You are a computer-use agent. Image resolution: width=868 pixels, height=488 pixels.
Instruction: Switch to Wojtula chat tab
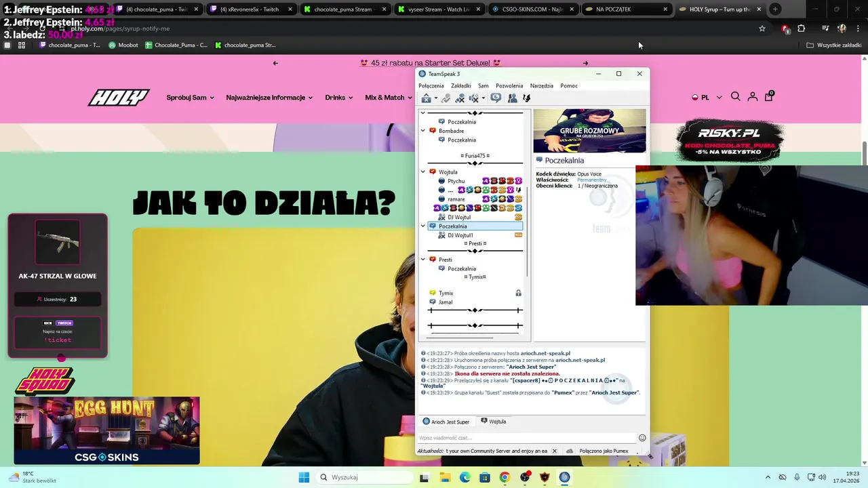coord(494,422)
